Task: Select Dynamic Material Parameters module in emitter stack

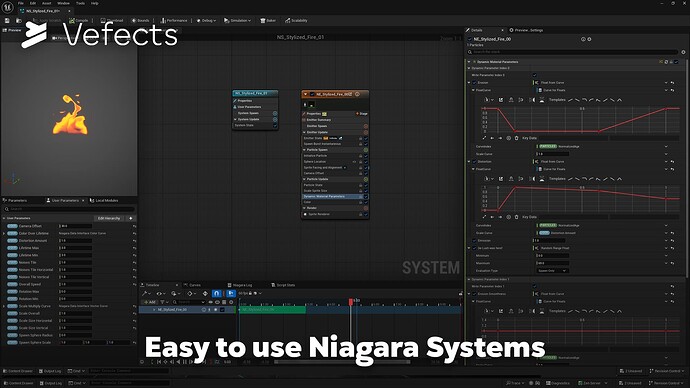Action: coord(335,197)
